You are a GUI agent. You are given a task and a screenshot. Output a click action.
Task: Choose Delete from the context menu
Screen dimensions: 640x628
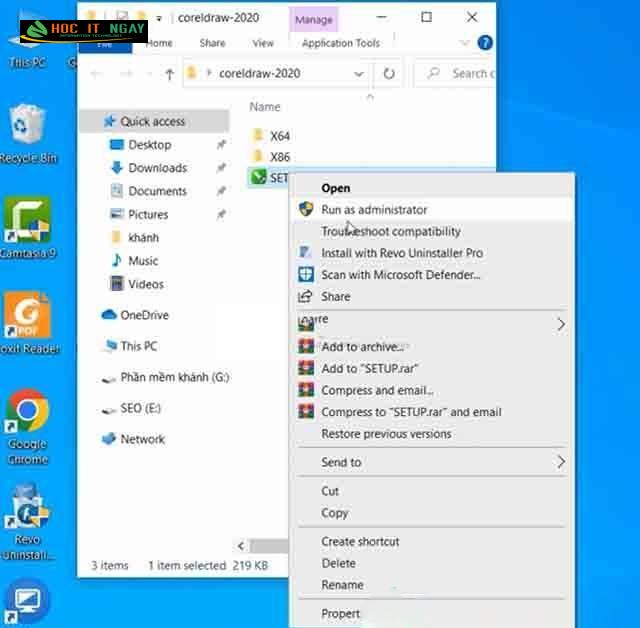pyautogui.click(x=431, y=563)
